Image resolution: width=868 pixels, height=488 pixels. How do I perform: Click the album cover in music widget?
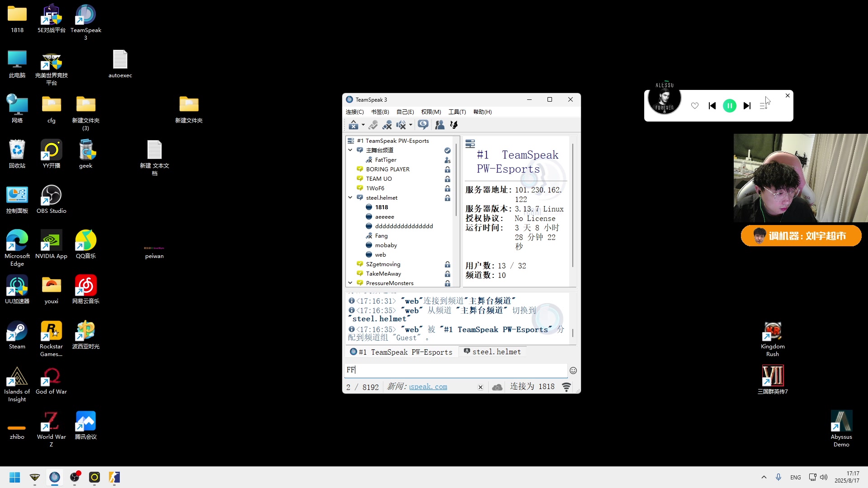[664, 97]
